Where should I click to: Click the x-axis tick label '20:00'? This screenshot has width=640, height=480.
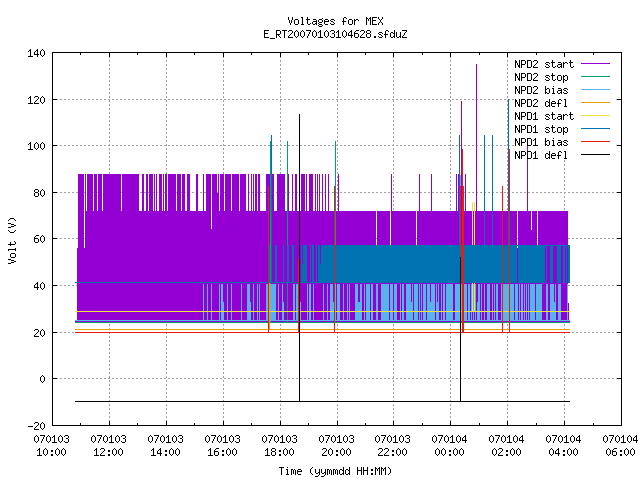pos(336,452)
